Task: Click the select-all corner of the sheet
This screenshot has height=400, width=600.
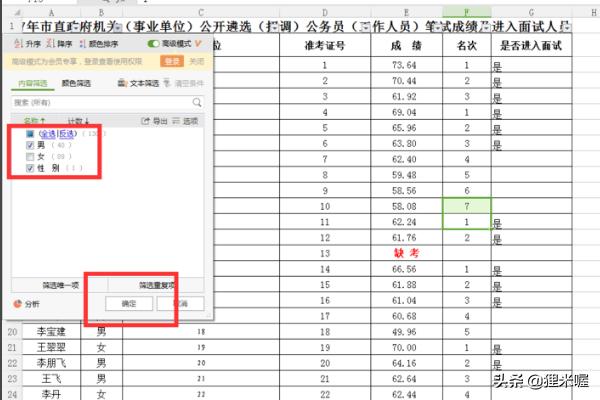Action: tap(16, 12)
